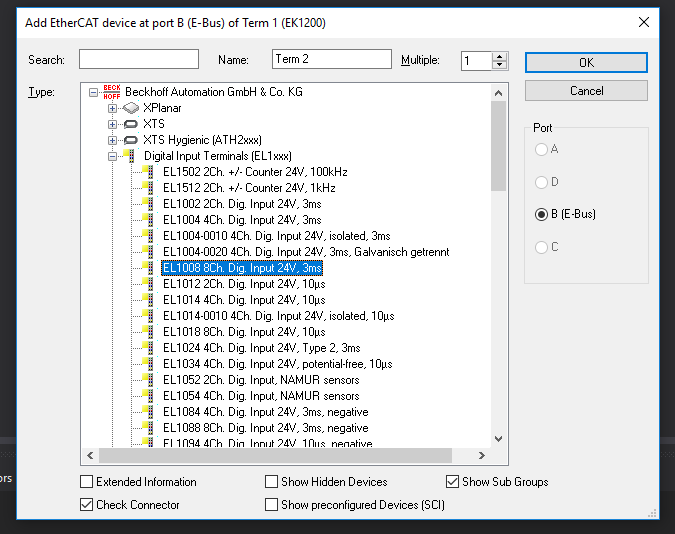Click the EL1012 terminal icon
The image size is (675, 534).
point(148,283)
